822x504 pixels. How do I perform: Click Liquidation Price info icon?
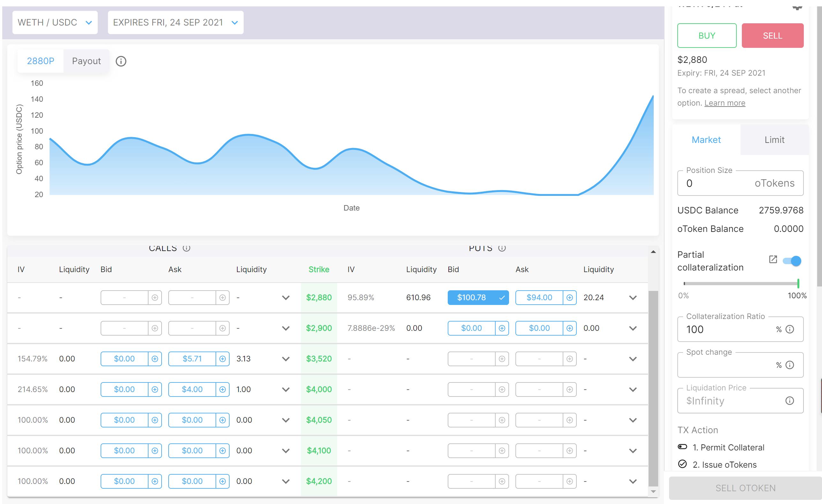point(790,401)
